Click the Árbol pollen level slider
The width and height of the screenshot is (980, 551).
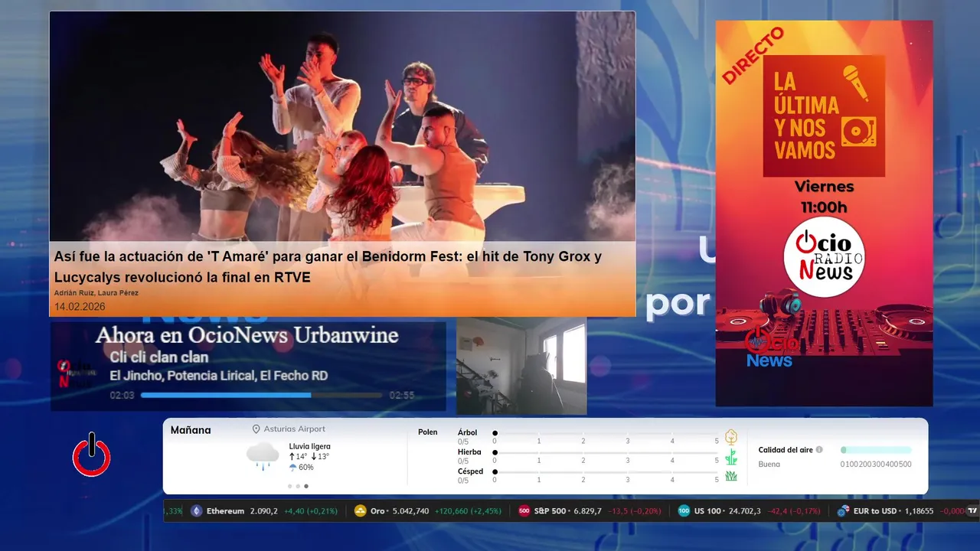606,433
